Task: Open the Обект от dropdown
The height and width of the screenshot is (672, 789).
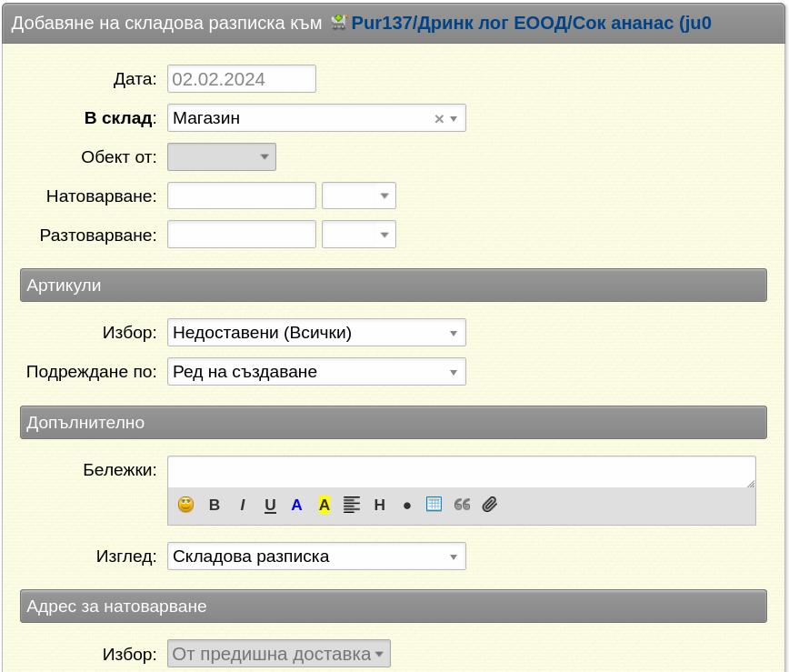Action: click(222, 157)
